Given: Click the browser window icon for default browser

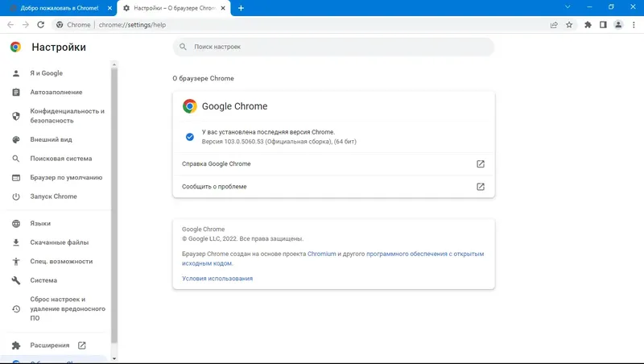Looking at the screenshot, I should click(16, 177).
